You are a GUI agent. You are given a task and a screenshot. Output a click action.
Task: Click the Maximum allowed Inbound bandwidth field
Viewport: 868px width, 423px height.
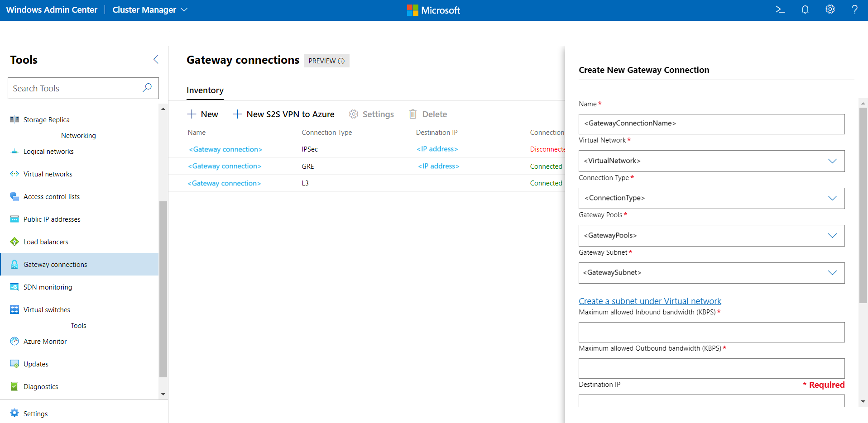coord(711,333)
